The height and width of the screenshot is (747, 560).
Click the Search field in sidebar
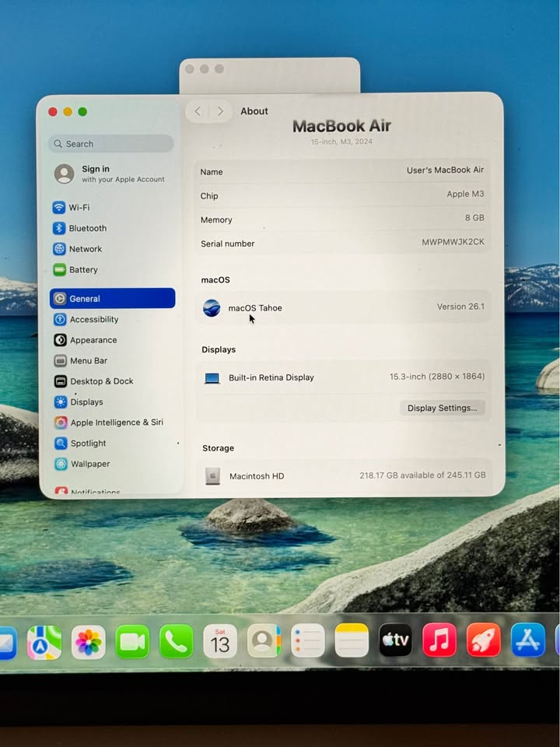pyautogui.click(x=111, y=144)
